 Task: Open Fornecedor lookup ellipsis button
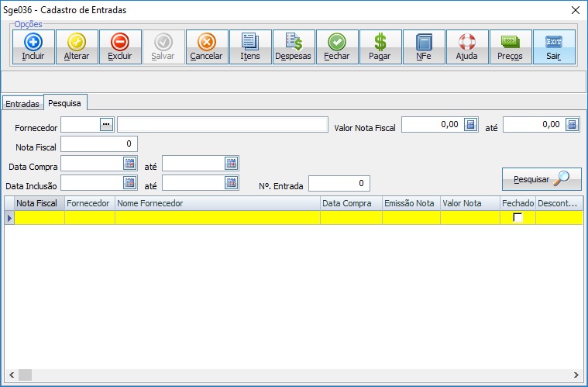tap(106, 124)
